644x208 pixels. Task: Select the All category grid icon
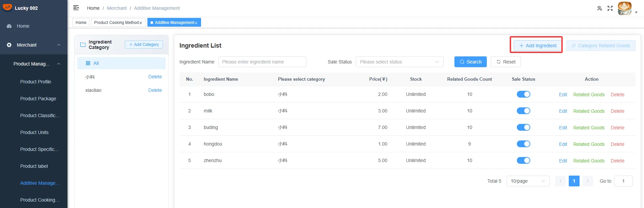tap(88, 63)
